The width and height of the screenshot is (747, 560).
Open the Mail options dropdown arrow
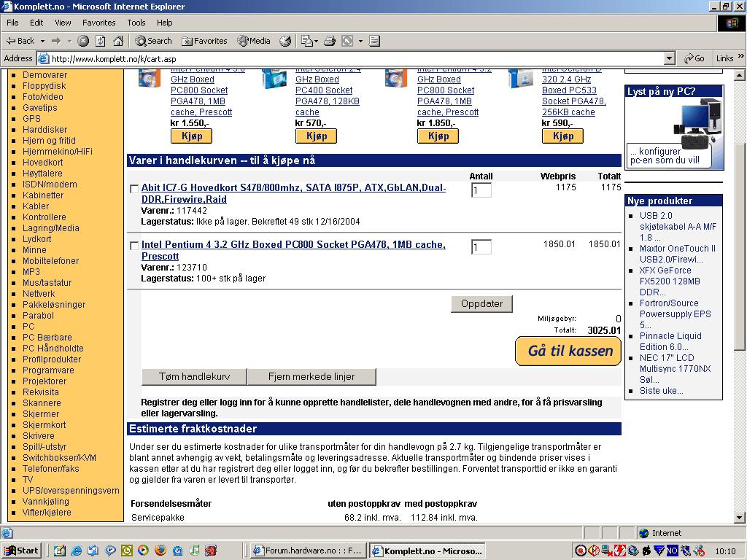point(316,41)
